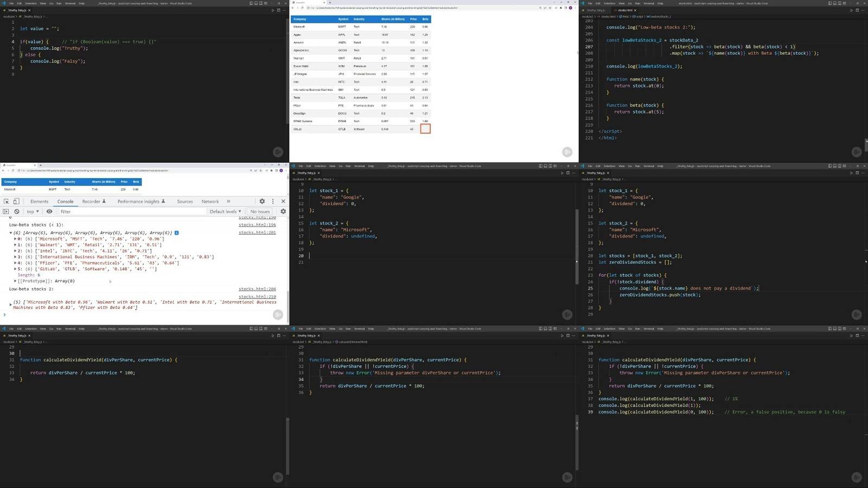868x488 pixels.
Task: Expand console array entry 1 Walmart
Action: (x=15, y=245)
